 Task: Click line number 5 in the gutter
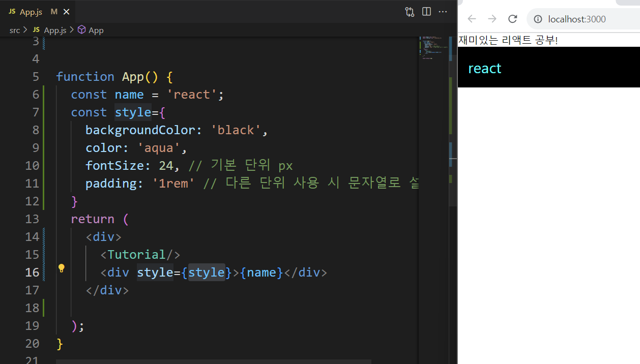tap(35, 77)
